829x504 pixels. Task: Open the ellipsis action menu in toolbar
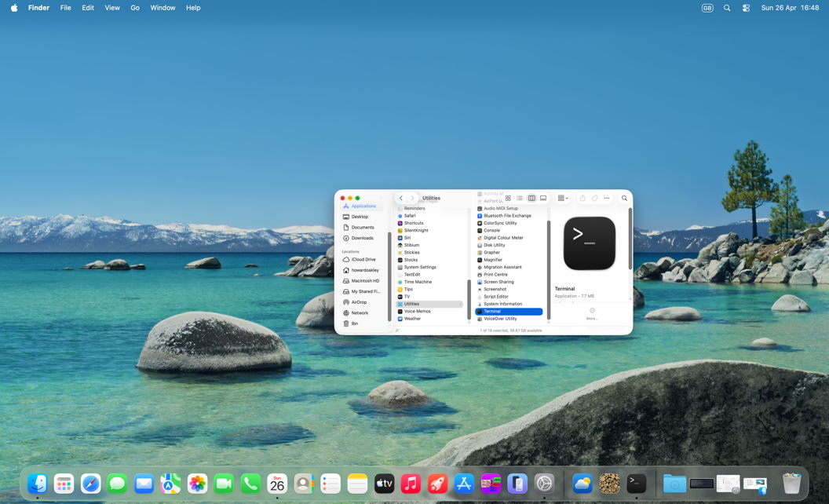point(606,198)
